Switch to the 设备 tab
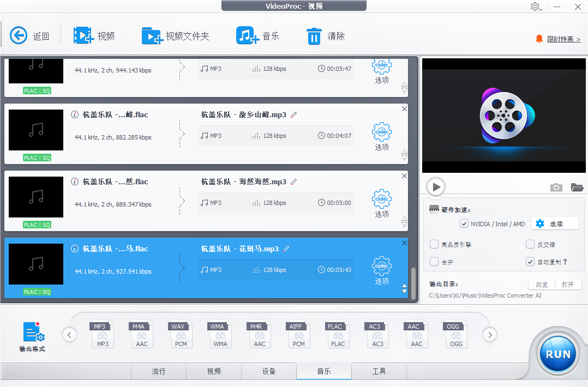The width and height of the screenshot is (588, 387). pyautogui.click(x=269, y=371)
